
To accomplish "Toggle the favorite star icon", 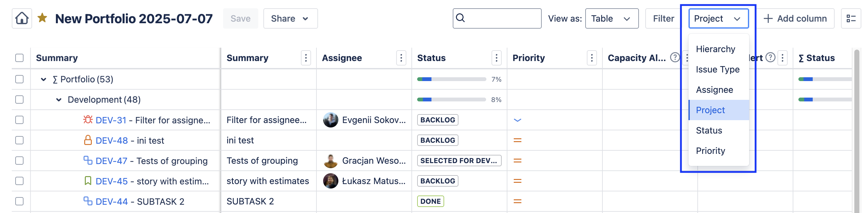I will [42, 18].
